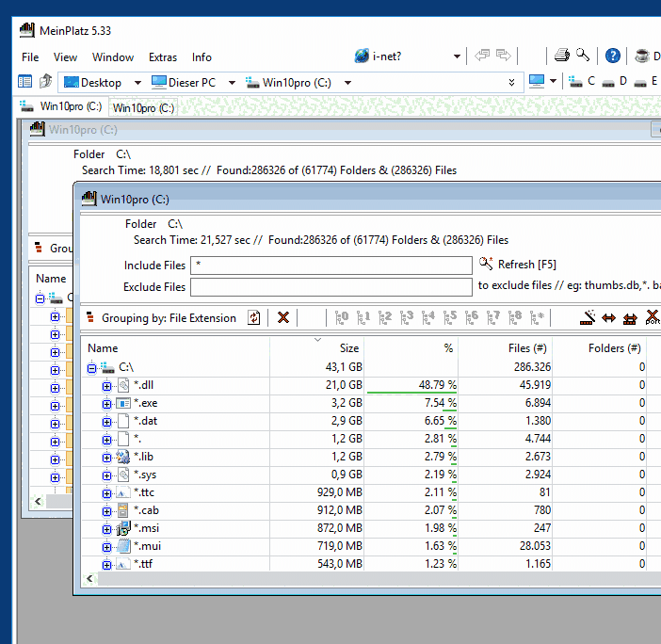Image resolution: width=661 pixels, height=644 pixels.
Task: Click the i-net globe icon
Action: tap(362, 56)
